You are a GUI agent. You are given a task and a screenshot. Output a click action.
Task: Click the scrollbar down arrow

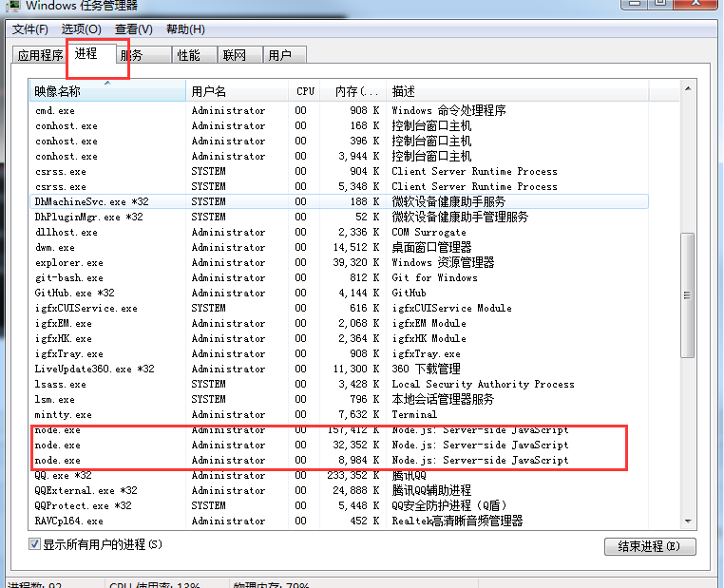coord(688,522)
